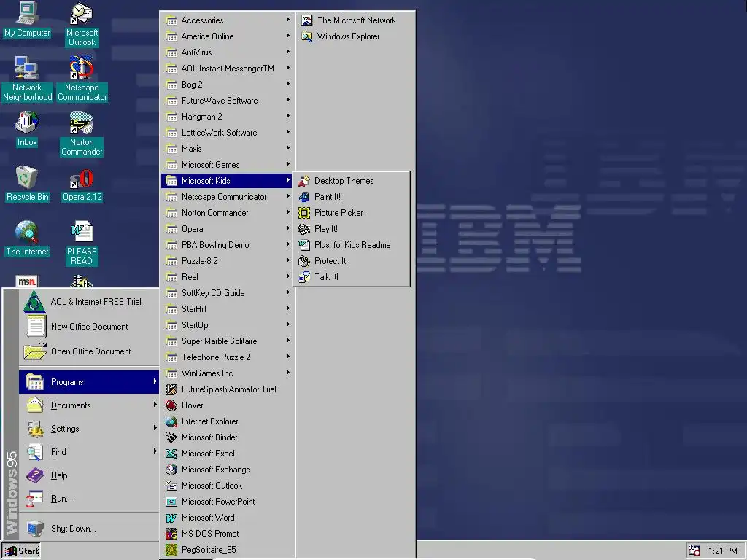Choose Open Office Document
Viewport: 747px width, 560px height.
pos(89,351)
